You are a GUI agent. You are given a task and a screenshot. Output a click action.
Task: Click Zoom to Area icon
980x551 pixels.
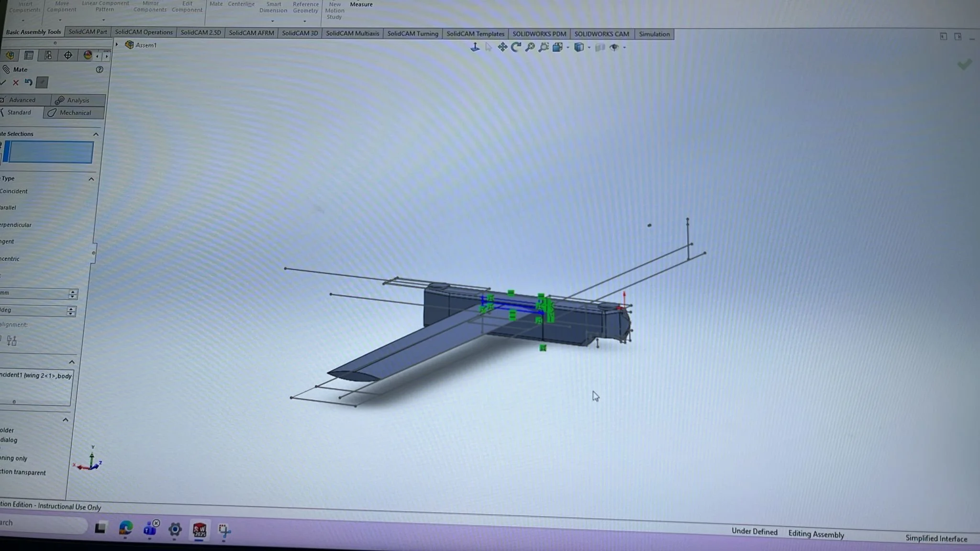tap(544, 47)
